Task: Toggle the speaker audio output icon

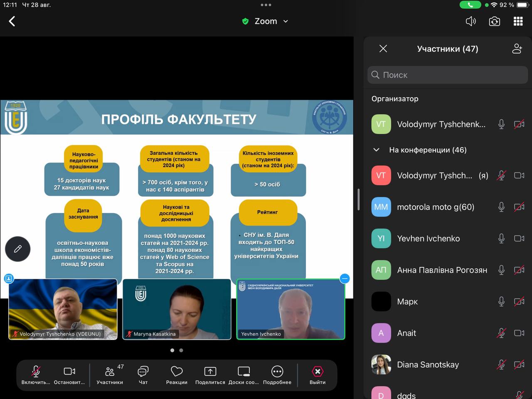Action: (x=470, y=21)
